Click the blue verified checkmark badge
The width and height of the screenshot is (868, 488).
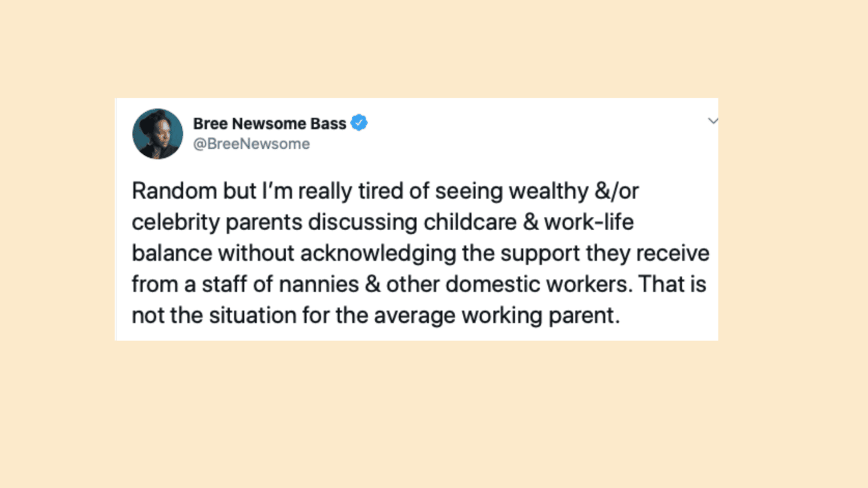(360, 123)
